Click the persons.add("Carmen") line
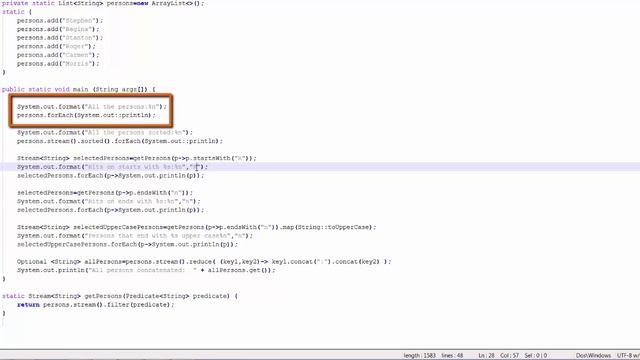The image size is (640, 360). (x=58, y=55)
